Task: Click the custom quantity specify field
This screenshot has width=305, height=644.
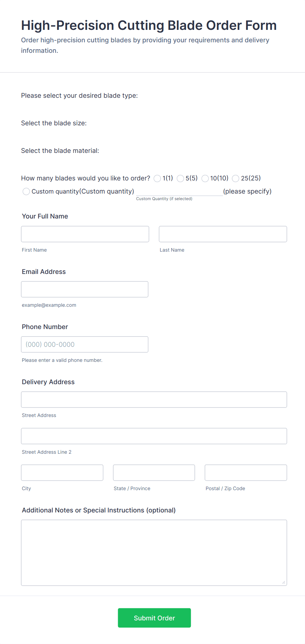Action: click(x=179, y=192)
